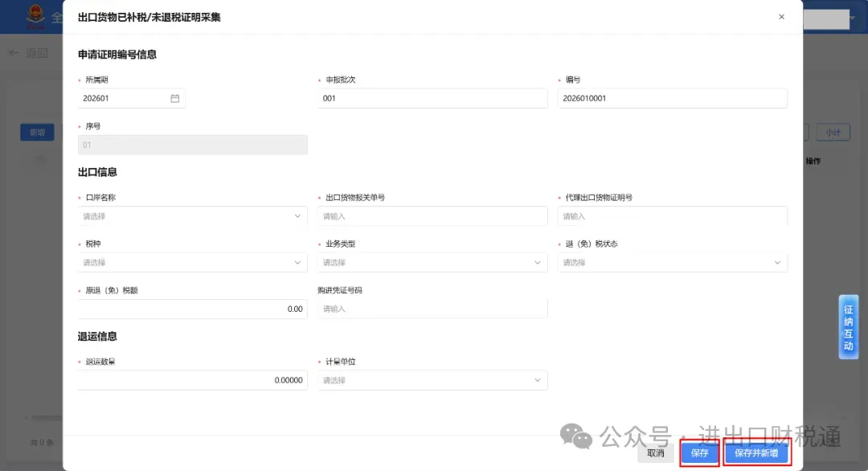Viewport: 868px width, 471px height.
Task: Click the back arrow next to 返回
Action: [14, 53]
